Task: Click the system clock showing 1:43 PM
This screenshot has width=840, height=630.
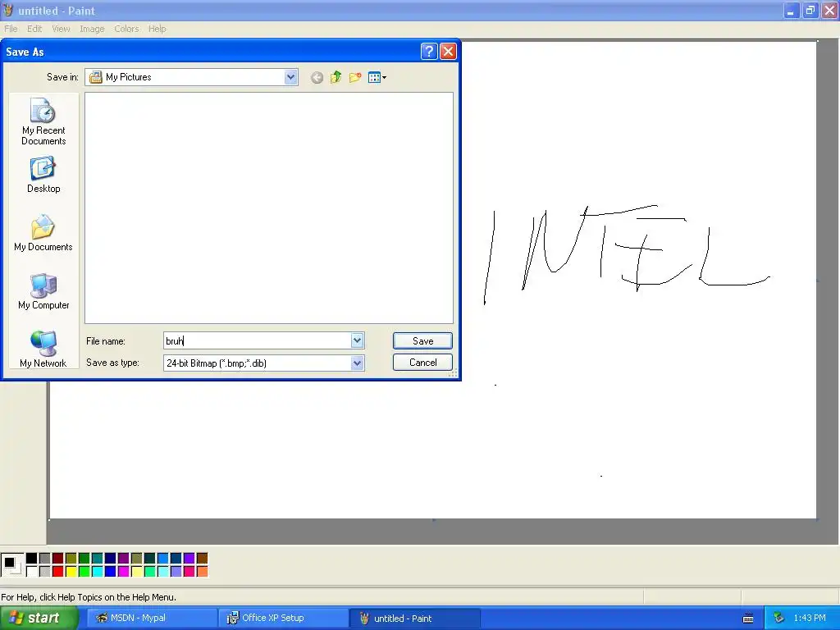Action: (810, 618)
